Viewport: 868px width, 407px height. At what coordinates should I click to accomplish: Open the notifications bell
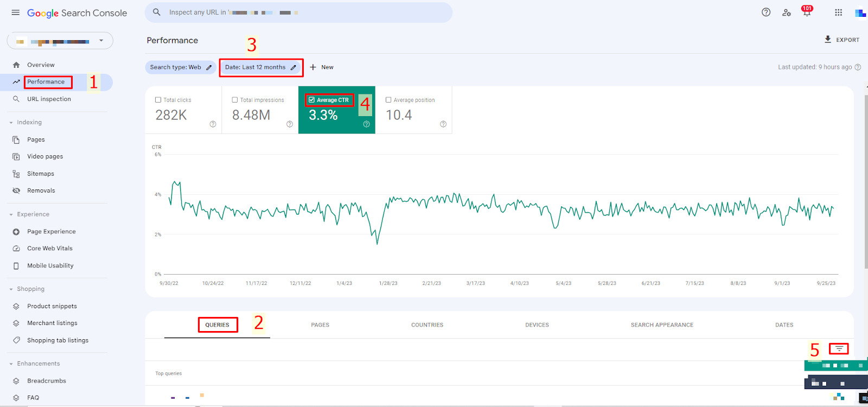click(x=807, y=12)
